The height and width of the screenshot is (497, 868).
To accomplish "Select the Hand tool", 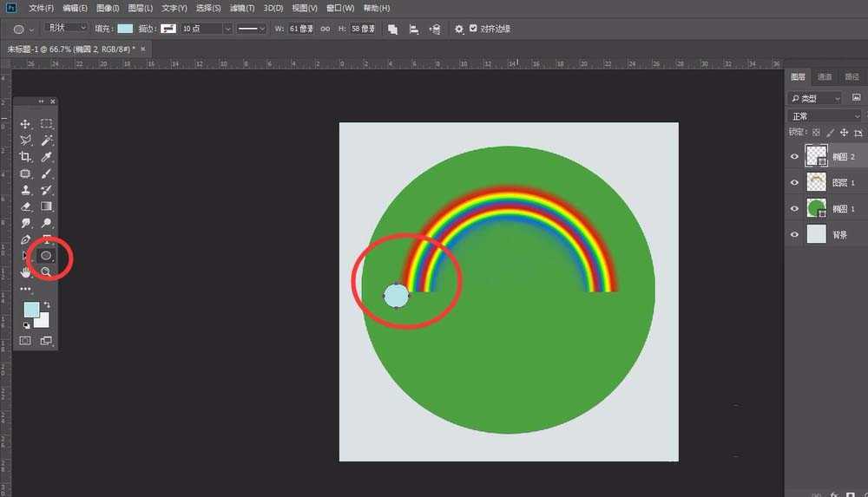I will pyautogui.click(x=25, y=271).
